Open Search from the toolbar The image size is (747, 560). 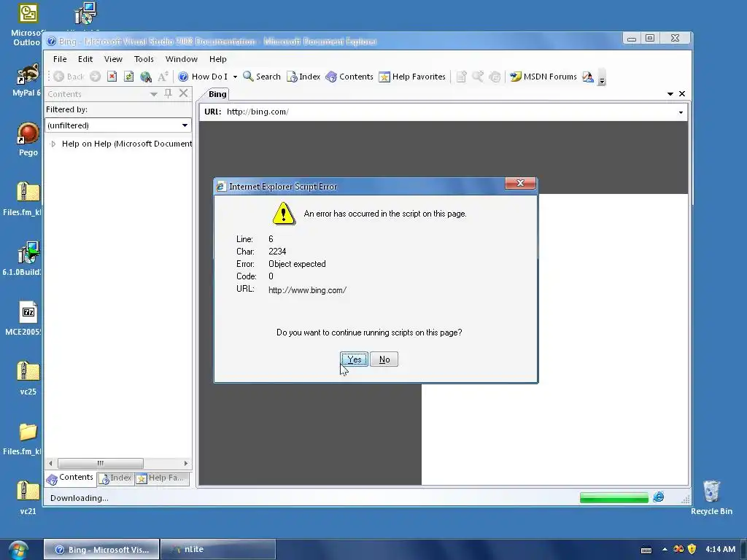[x=262, y=77]
